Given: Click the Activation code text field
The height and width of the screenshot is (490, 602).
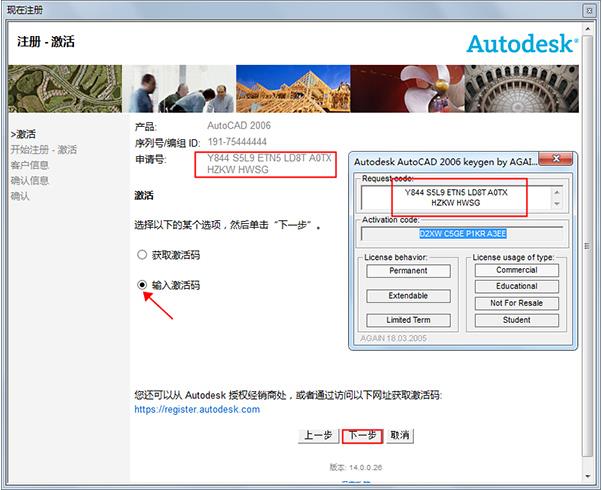Looking at the screenshot, I should [461, 236].
